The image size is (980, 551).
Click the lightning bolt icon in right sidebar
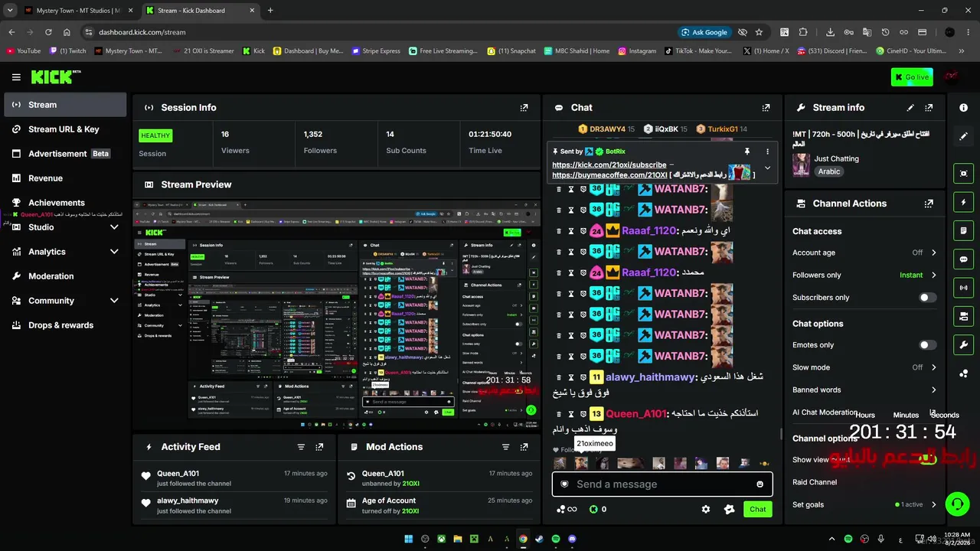pyautogui.click(x=963, y=202)
